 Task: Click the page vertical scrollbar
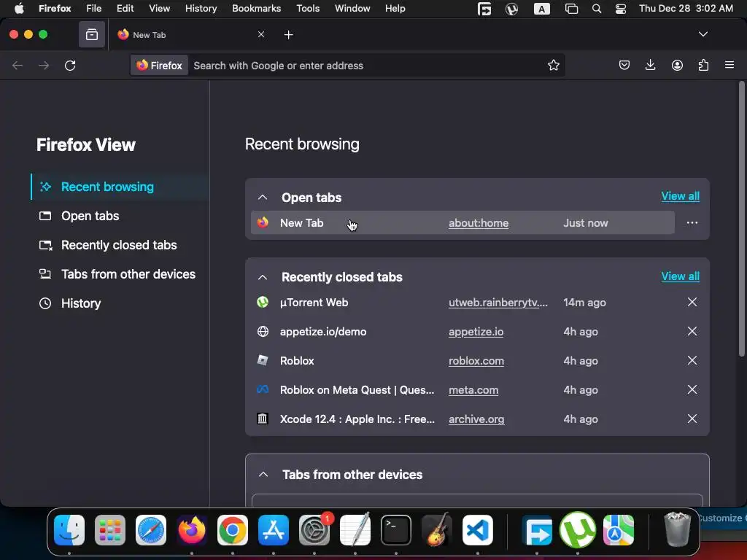click(x=741, y=219)
